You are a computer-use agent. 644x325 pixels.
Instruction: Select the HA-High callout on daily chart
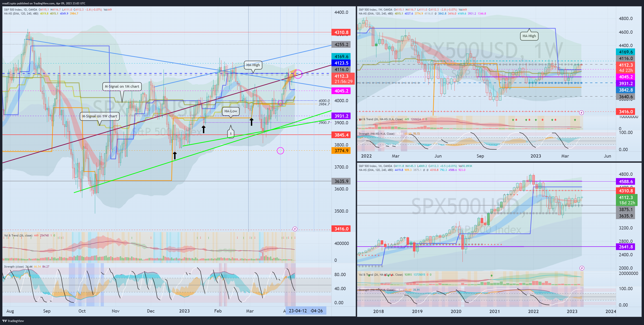point(253,65)
